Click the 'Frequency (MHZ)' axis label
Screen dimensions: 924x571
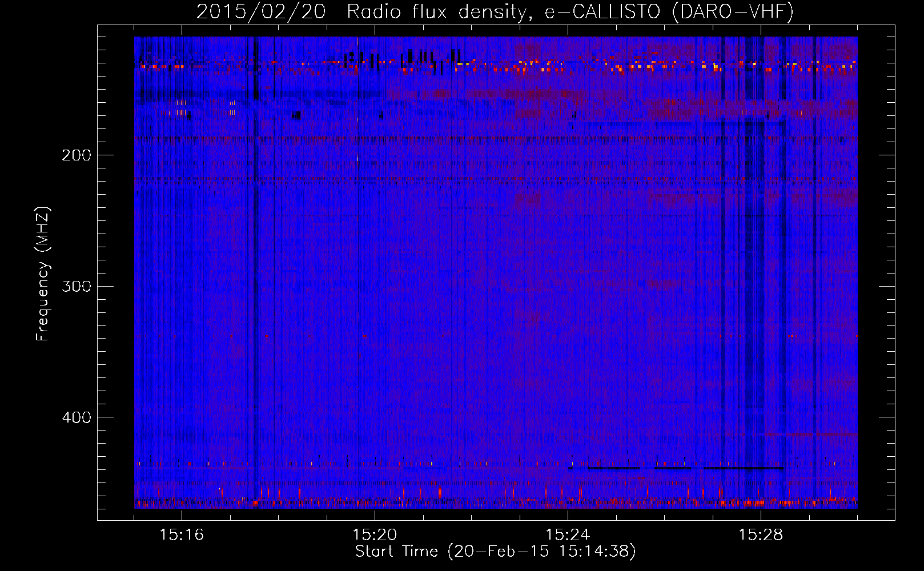tap(43, 274)
